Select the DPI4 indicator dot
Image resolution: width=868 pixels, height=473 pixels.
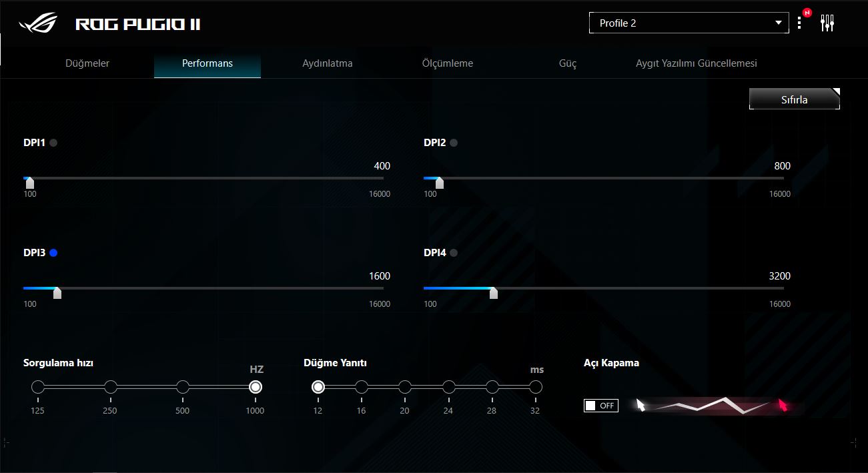454,252
